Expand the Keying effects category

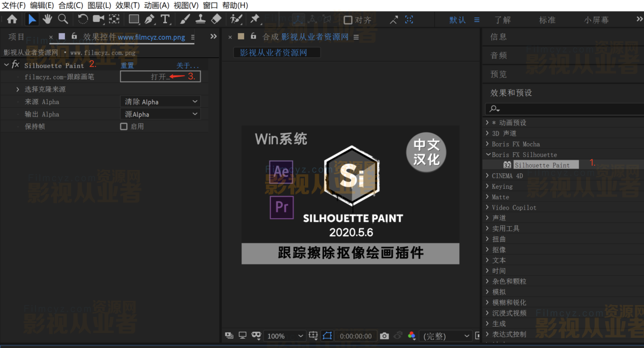pyautogui.click(x=487, y=186)
